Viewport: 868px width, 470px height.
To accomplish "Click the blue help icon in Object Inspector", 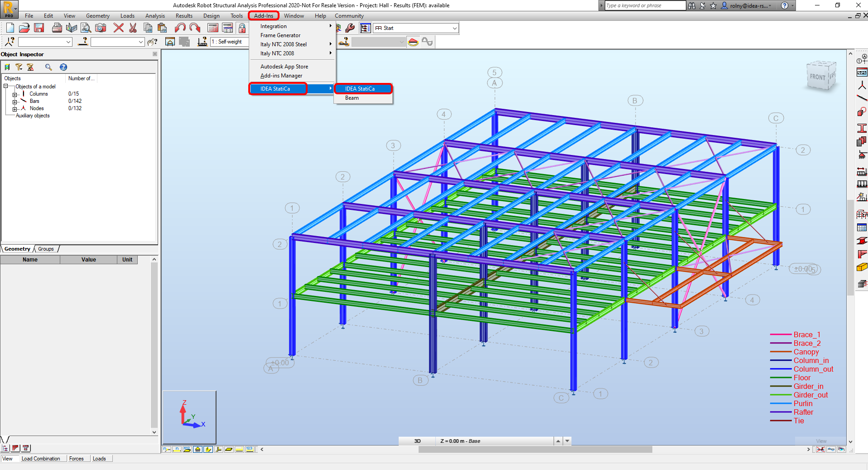I will pos(63,67).
